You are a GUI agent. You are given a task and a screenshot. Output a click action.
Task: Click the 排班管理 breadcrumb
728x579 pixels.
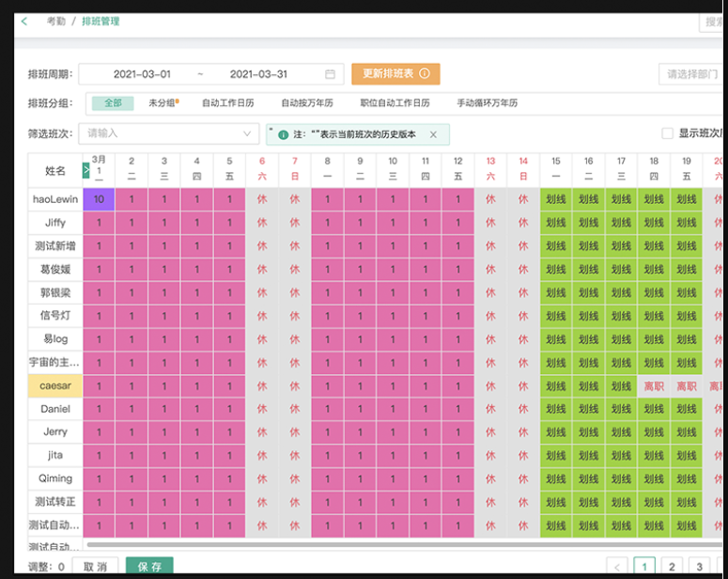(101, 22)
